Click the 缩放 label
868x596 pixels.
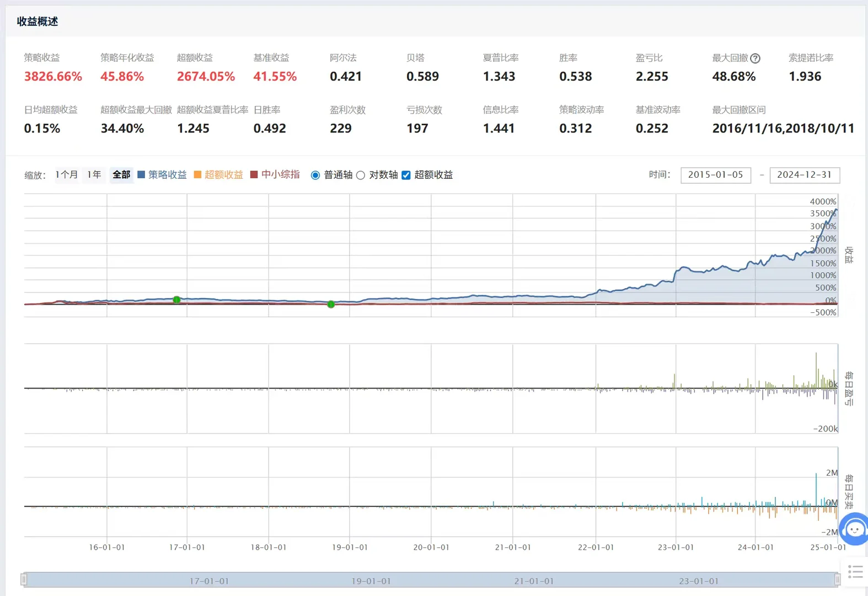35,175
